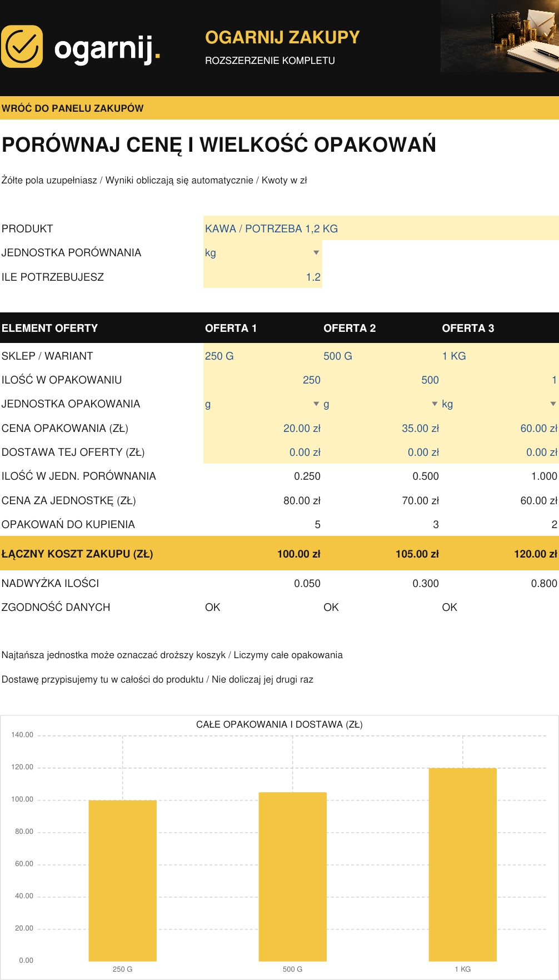This screenshot has width=559, height=980.
Task: Click the 1 KG chart bar
Action: [463, 864]
